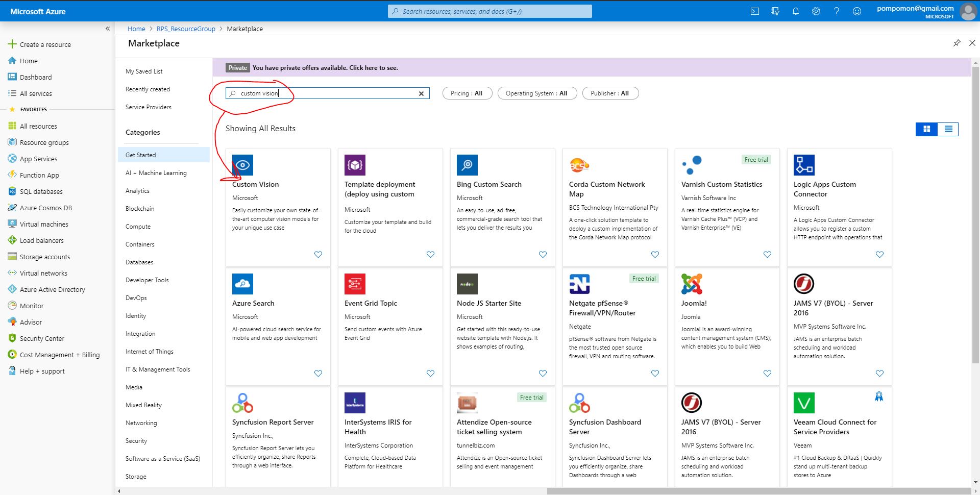Save Varnish Custom Statistics with the heart

click(x=767, y=254)
